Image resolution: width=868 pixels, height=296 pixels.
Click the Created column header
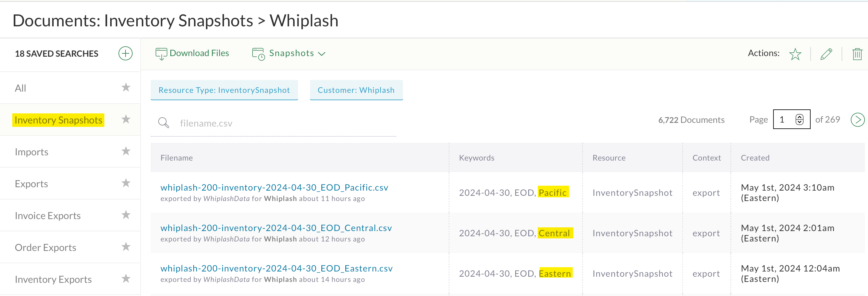click(x=755, y=158)
